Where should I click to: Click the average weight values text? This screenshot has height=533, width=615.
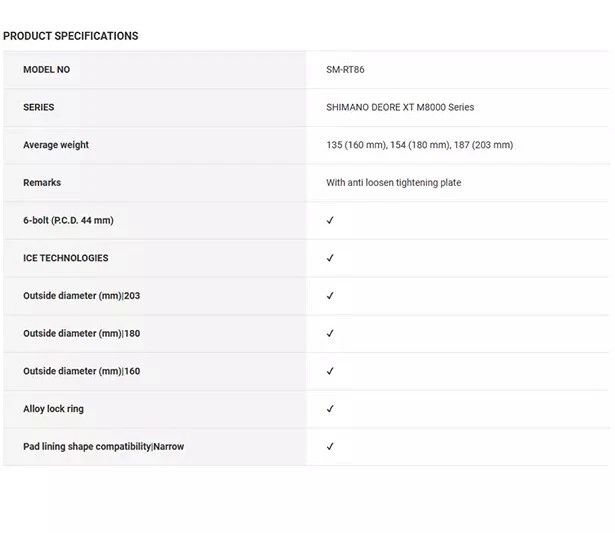419,145
